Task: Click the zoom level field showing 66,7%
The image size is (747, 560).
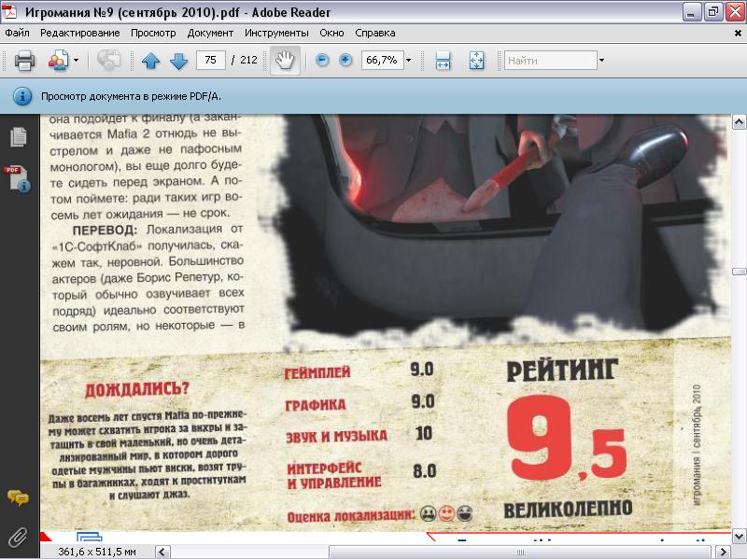Action: click(x=382, y=60)
